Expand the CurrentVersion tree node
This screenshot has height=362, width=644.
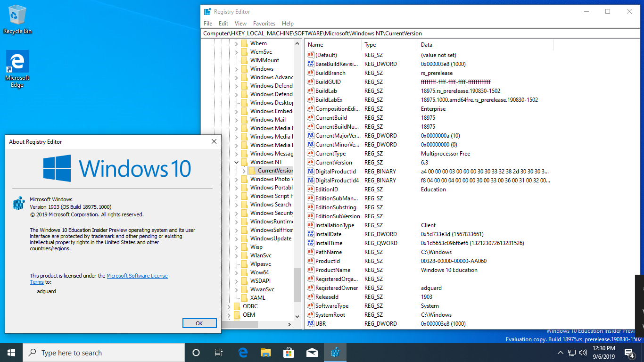click(x=244, y=171)
